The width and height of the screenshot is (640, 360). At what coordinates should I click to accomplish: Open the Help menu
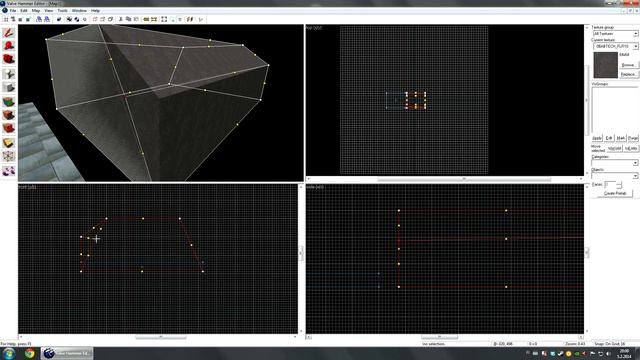click(95, 11)
